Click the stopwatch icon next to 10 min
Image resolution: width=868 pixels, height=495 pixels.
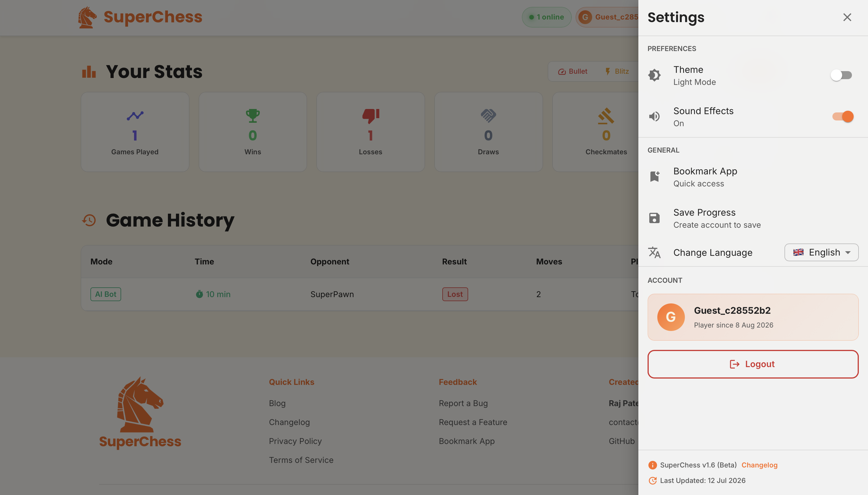(199, 294)
